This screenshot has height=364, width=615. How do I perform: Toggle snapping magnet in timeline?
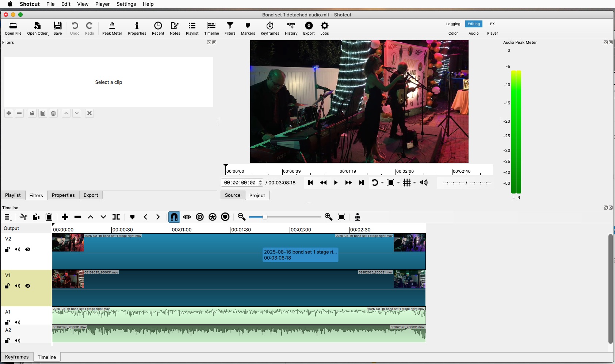click(x=174, y=217)
